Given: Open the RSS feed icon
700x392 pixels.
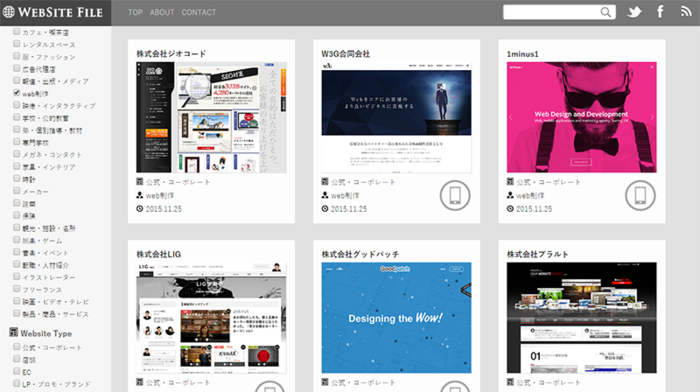Looking at the screenshot, I should (686, 11).
